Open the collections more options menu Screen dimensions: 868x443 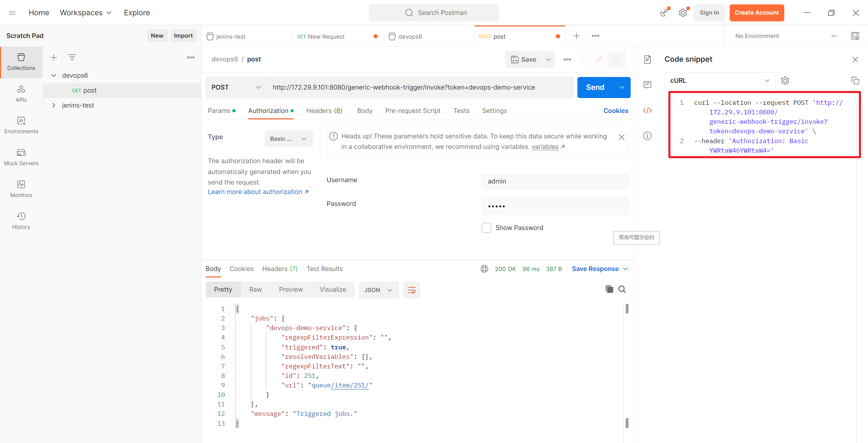191,58
